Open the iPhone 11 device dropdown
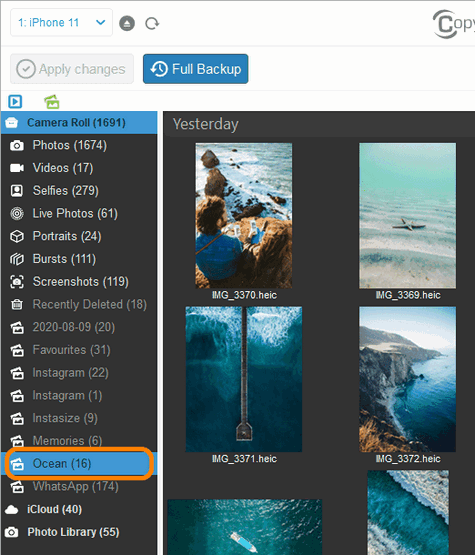The image size is (475, 555). (x=62, y=23)
